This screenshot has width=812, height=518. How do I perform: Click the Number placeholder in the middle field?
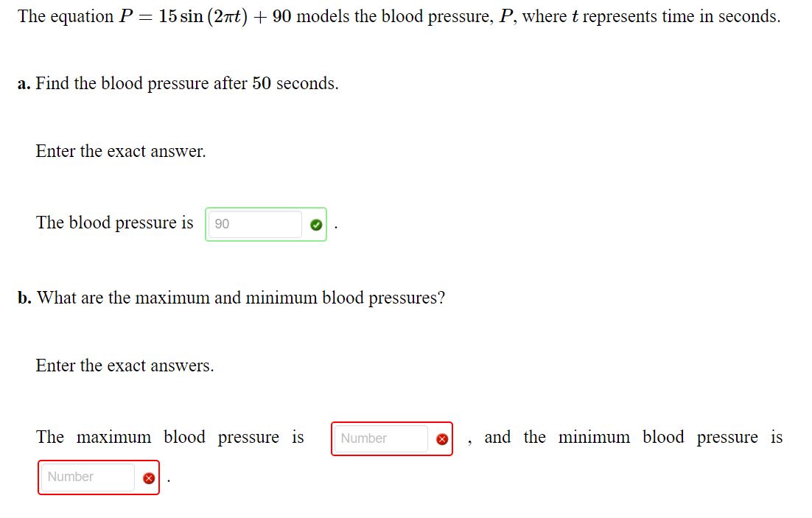tap(365, 438)
